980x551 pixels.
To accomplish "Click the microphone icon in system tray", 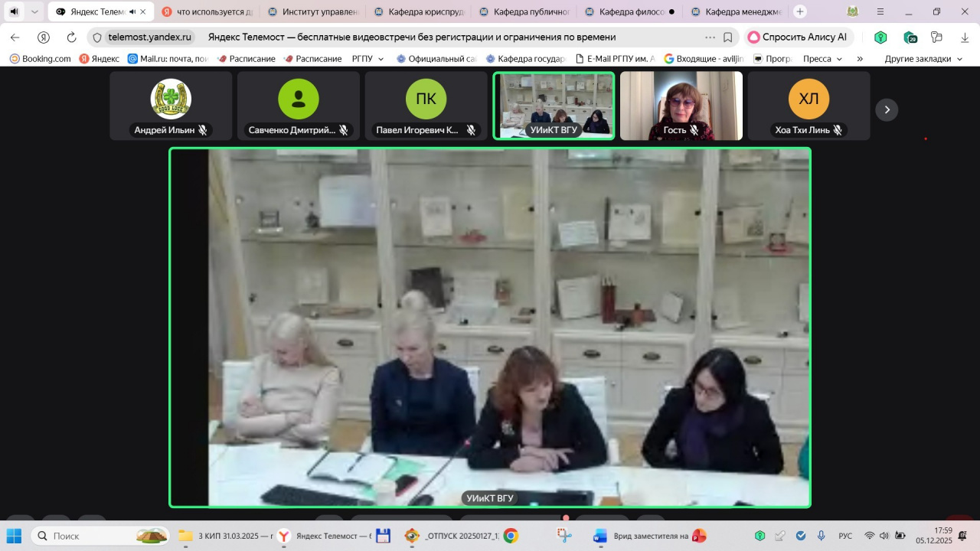I will tap(821, 536).
